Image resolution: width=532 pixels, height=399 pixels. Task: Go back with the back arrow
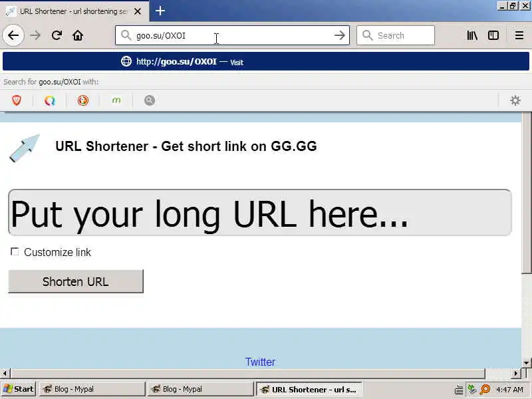(13, 35)
